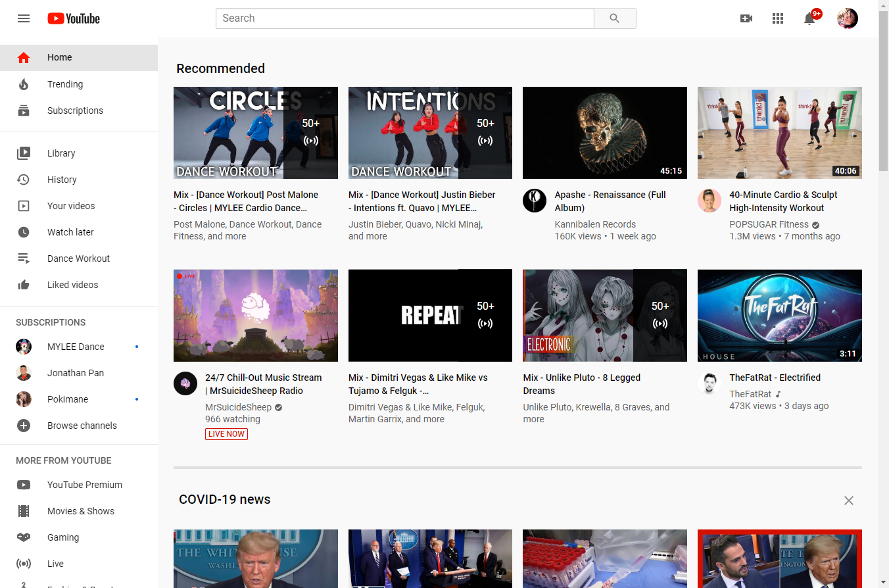
Task: Open the YouTube apps grid icon
Action: tap(778, 18)
